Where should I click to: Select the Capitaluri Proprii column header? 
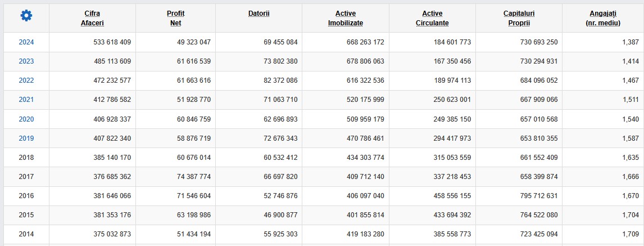(519, 19)
